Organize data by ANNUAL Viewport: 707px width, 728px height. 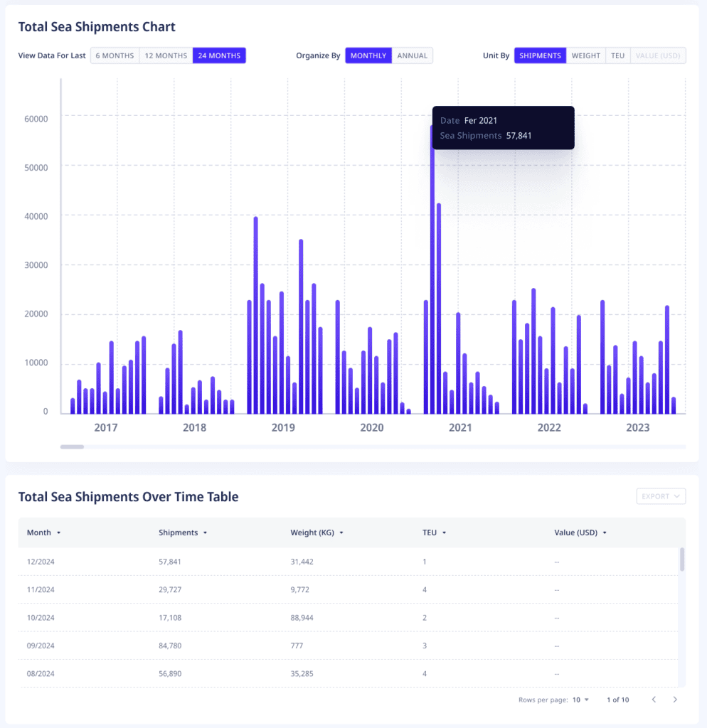click(x=412, y=55)
